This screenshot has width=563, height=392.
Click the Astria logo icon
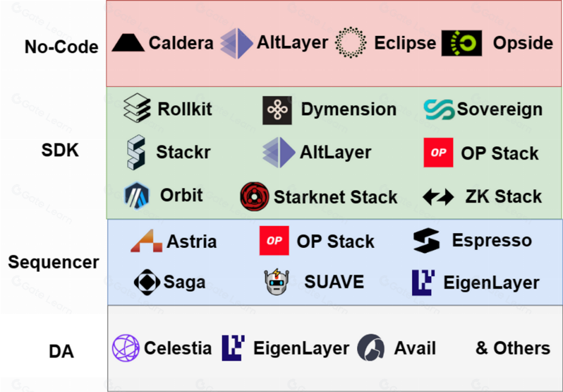(146, 241)
